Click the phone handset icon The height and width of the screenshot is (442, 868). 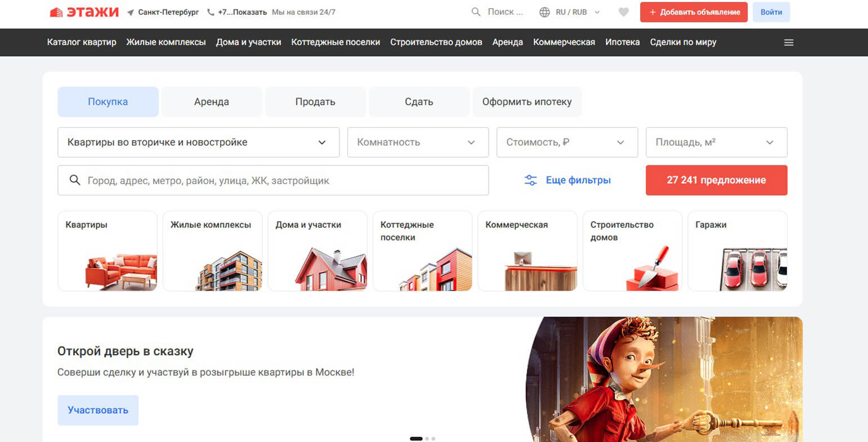pos(211,12)
